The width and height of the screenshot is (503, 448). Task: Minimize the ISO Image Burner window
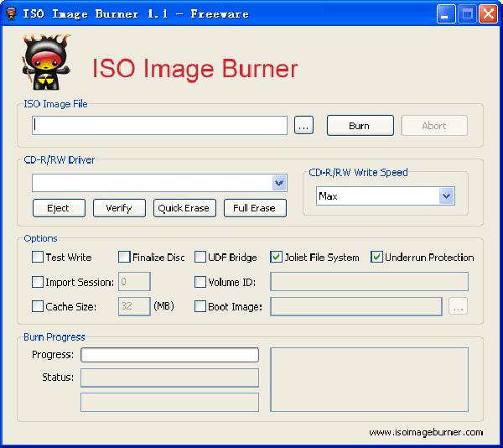[446, 13]
